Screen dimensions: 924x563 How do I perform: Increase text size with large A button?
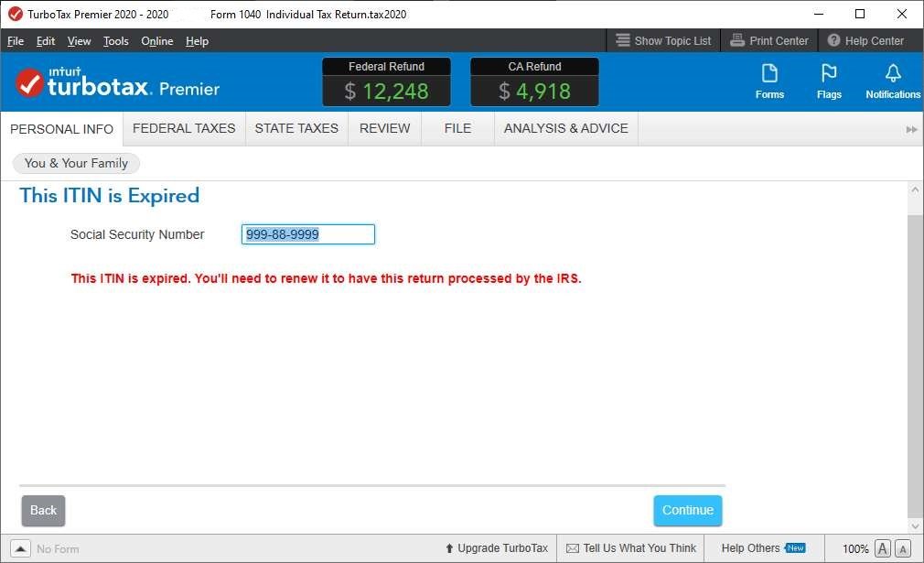882,549
